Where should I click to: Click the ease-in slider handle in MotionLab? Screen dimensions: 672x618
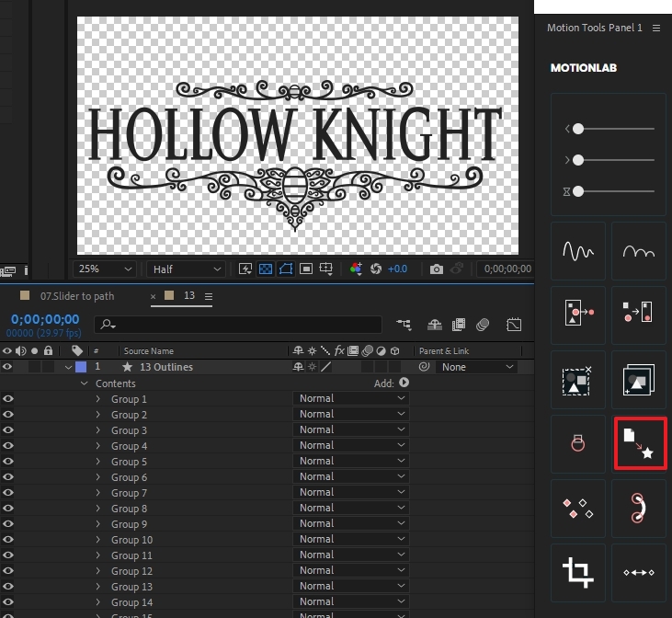tap(578, 129)
